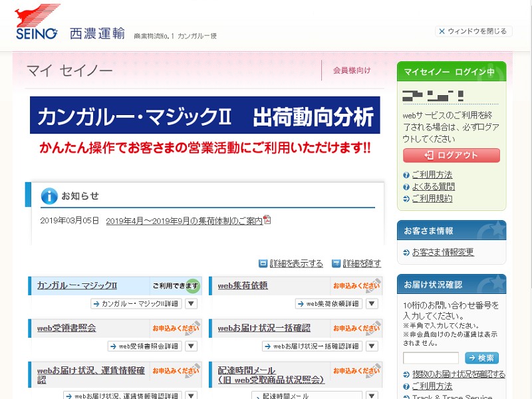This screenshot has height=399, width=532.
Task: Expand the webお届け状況、運賃情報確認 details dropdown arrow
Action: pyautogui.click(x=191, y=395)
